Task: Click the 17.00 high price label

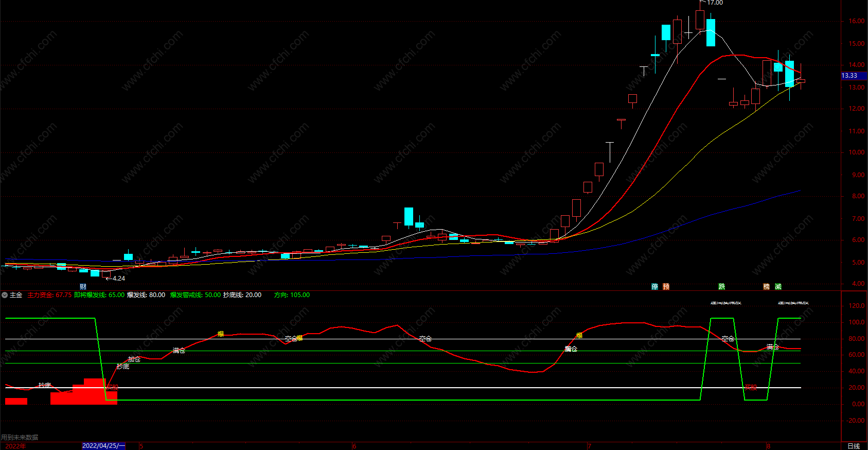Action: [x=715, y=3]
